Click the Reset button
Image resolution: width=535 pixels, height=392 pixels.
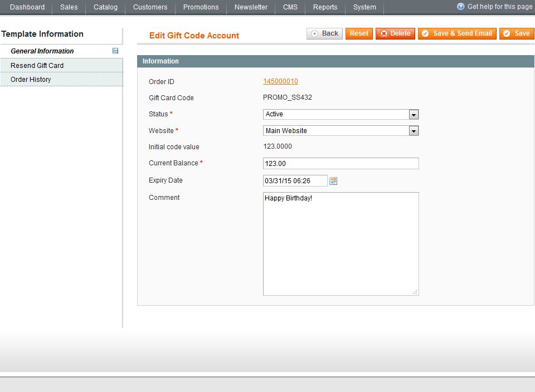(x=359, y=33)
